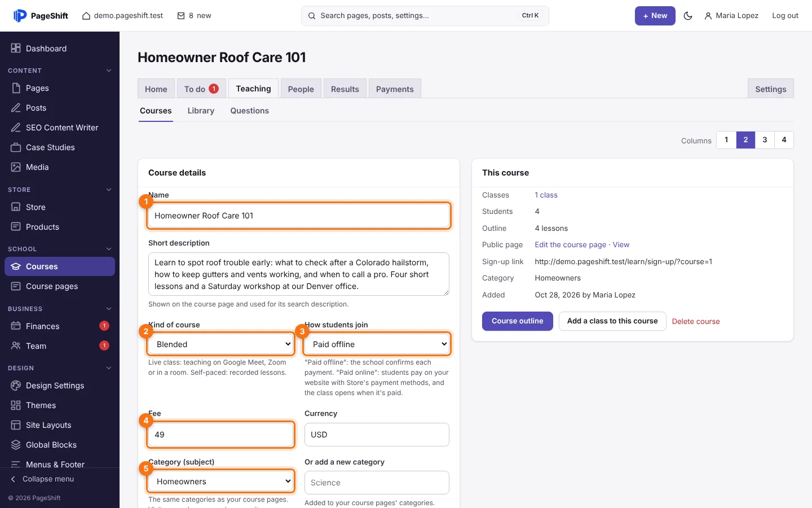Click the Delete course link
This screenshot has height=508, width=812.
point(696,321)
